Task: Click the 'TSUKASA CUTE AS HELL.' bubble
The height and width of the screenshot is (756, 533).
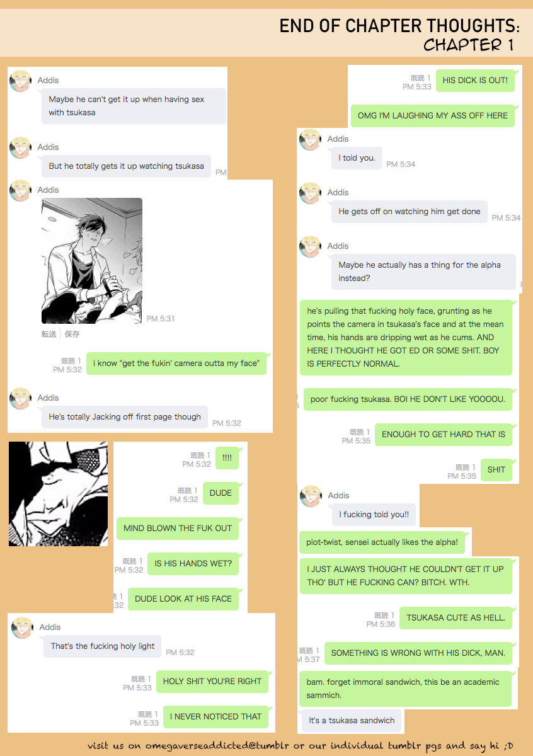Action: point(456,618)
